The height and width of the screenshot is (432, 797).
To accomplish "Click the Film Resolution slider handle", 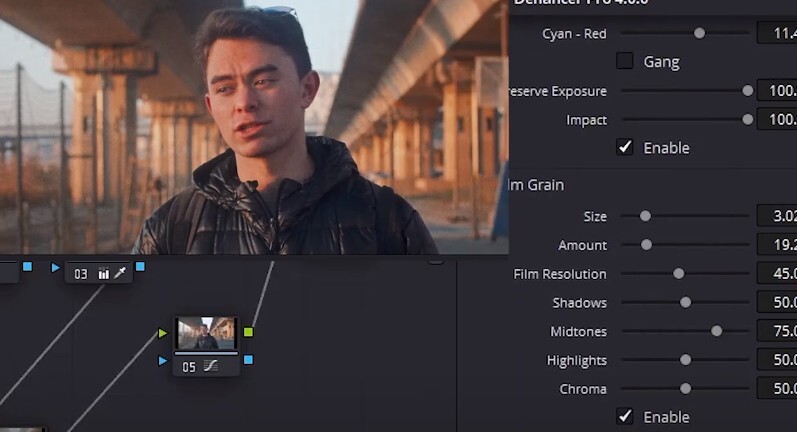I will pos(679,273).
